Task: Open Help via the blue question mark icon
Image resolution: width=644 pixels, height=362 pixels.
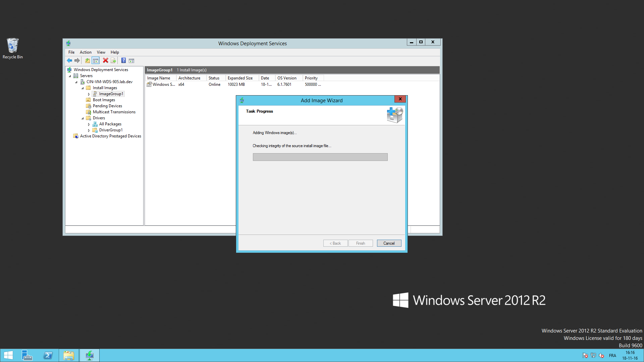Action: 123,61
